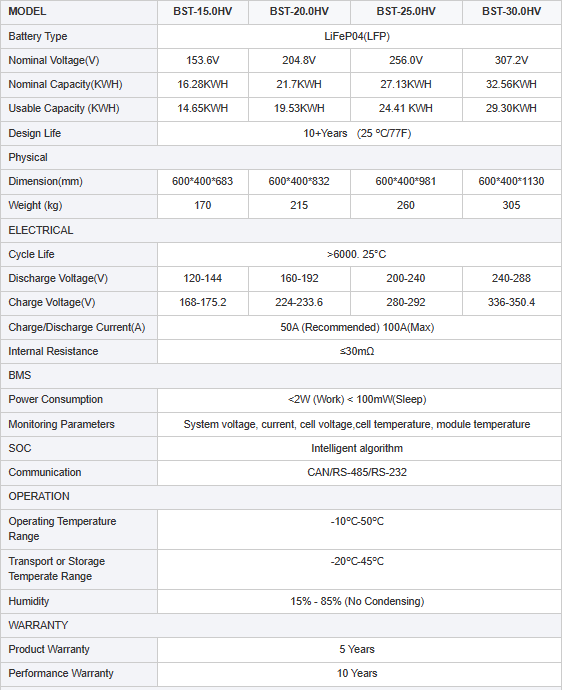Select the Performance Warranty row label
562x690 pixels.
coord(61,673)
